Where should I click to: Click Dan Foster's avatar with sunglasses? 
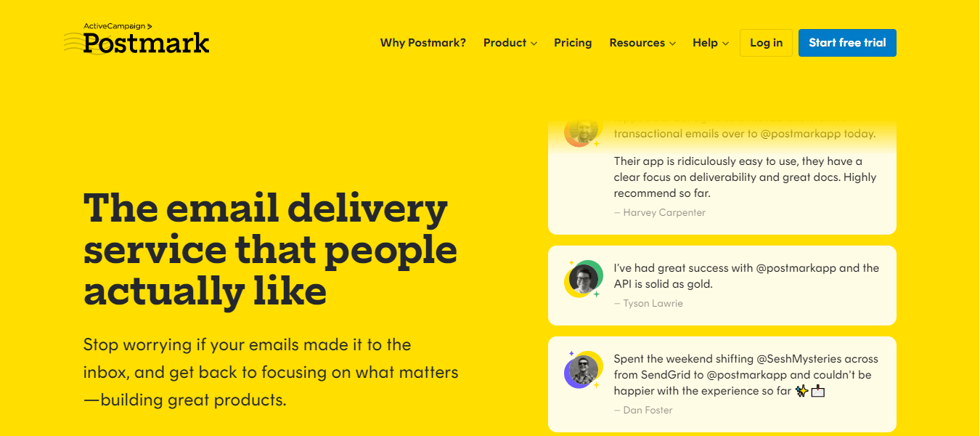coord(584,370)
